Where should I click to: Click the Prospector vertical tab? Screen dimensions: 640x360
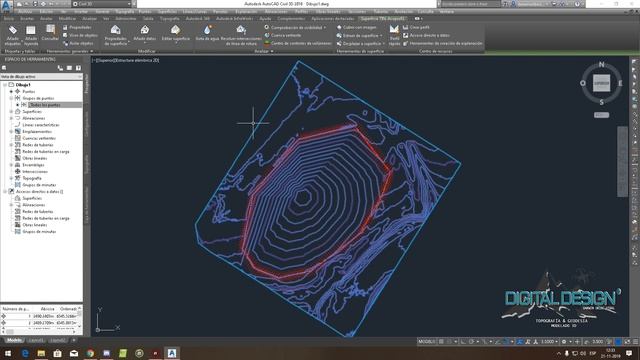click(87, 84)
